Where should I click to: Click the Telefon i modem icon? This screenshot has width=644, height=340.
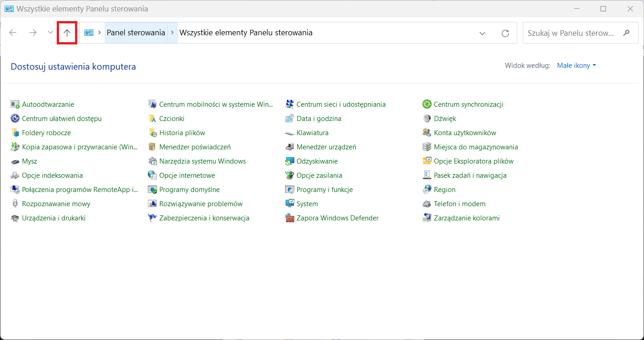point(427,204)
